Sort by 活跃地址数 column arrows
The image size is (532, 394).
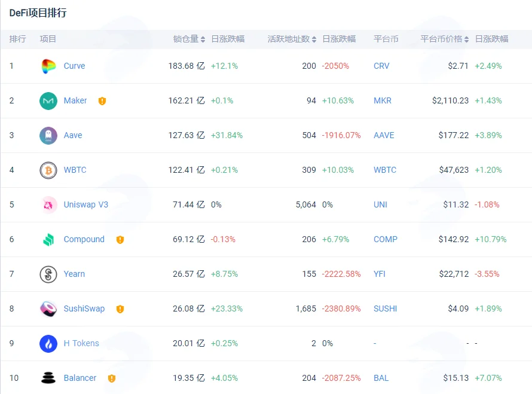pos(314,39)
